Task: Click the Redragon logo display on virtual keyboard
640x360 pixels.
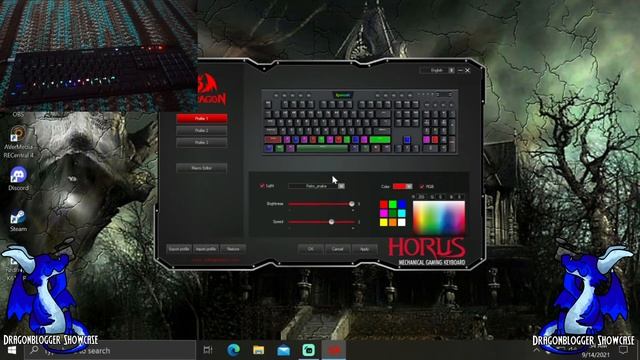Action: click(x=342, y=95)
